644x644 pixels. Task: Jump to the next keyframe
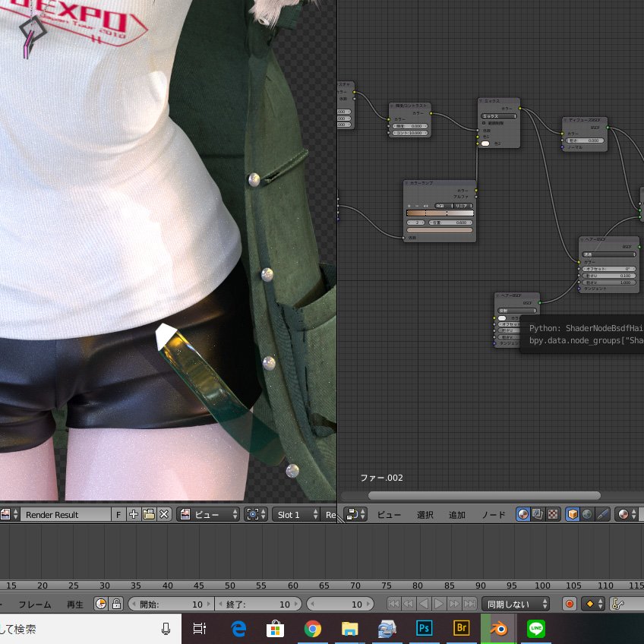tap(454, 604)
